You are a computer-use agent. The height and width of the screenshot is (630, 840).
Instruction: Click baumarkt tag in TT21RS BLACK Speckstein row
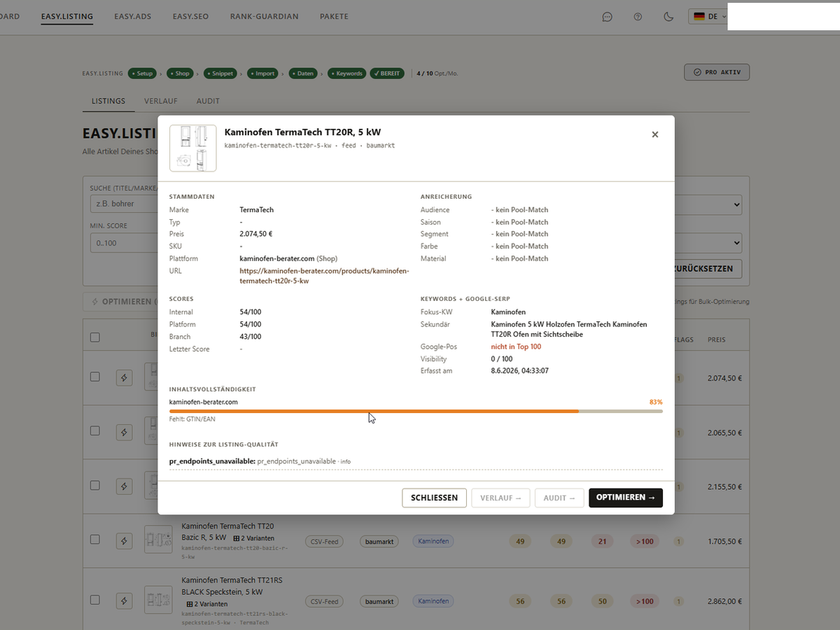click(x=379, y=601)
